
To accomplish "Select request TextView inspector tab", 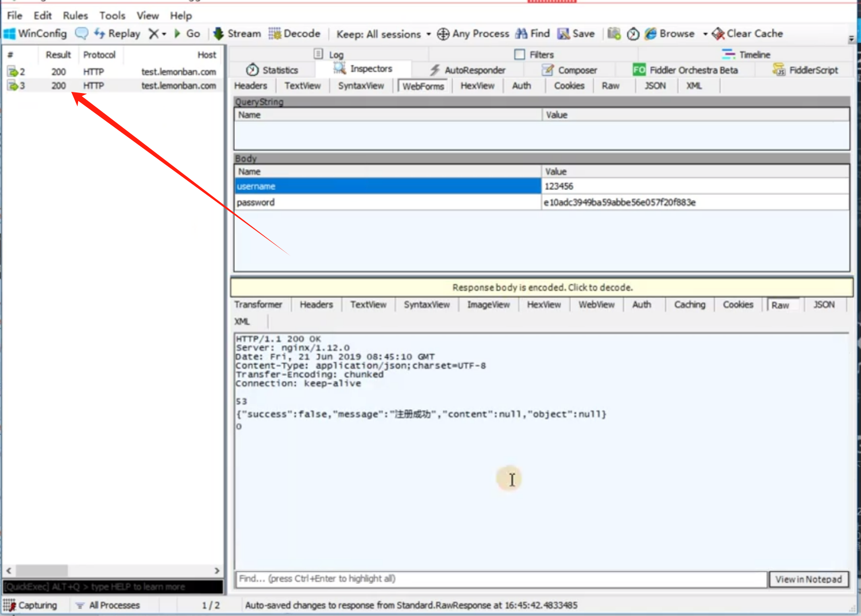I will 303,86.
